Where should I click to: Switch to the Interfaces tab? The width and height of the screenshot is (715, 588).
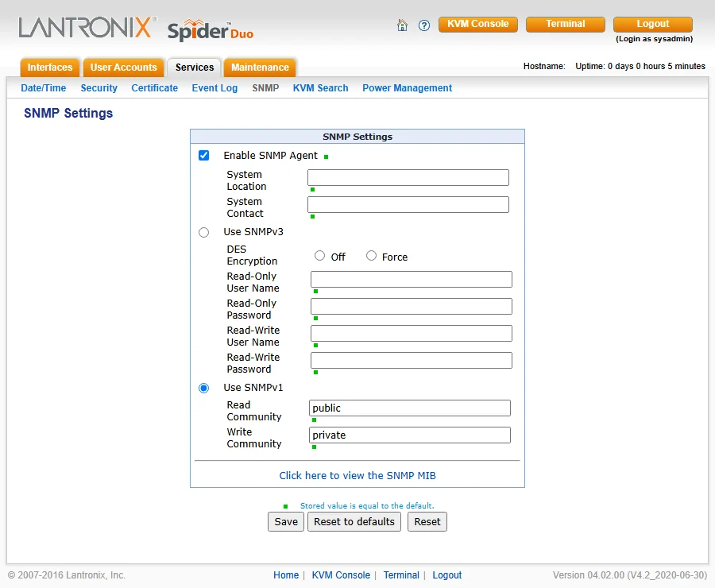click(x=50, y=68)
